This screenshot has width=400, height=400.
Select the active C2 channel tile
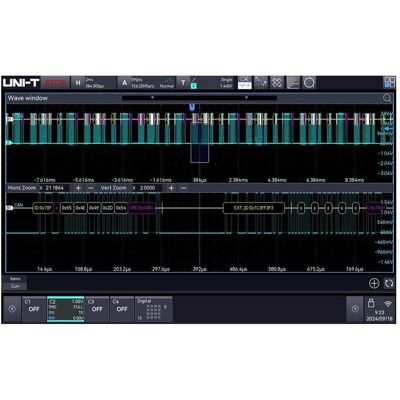[x=66, y=309]
